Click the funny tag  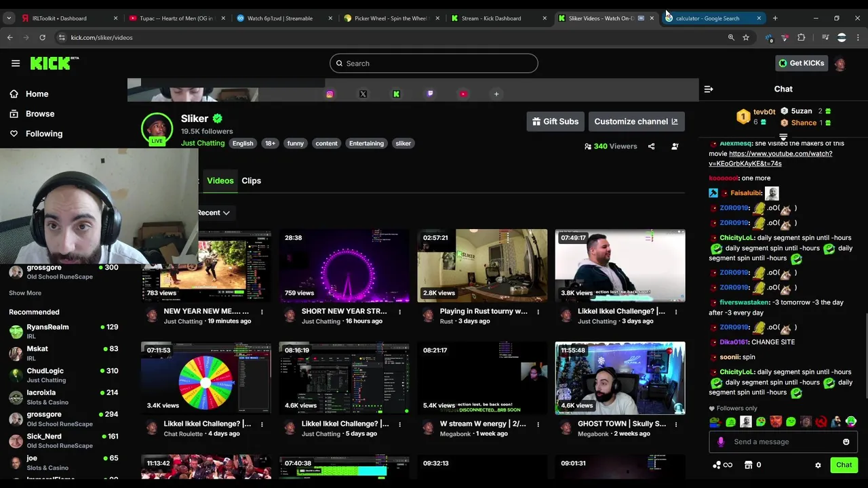[296, 144]
